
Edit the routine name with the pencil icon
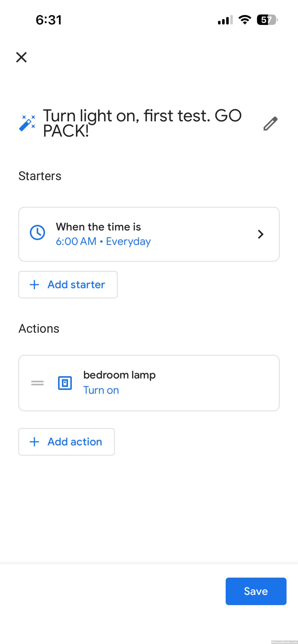coord(270,124)
